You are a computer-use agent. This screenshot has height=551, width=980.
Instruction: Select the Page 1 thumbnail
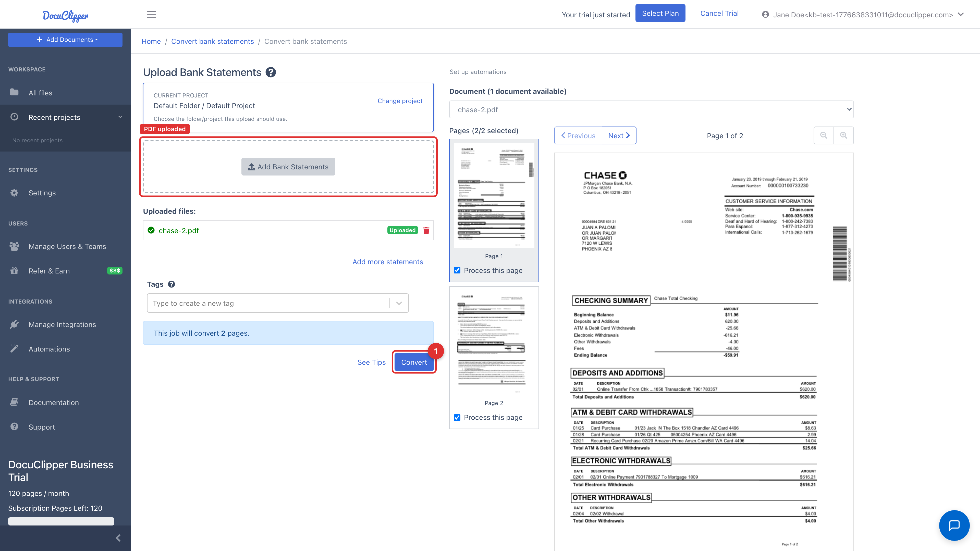click(494, 195)
